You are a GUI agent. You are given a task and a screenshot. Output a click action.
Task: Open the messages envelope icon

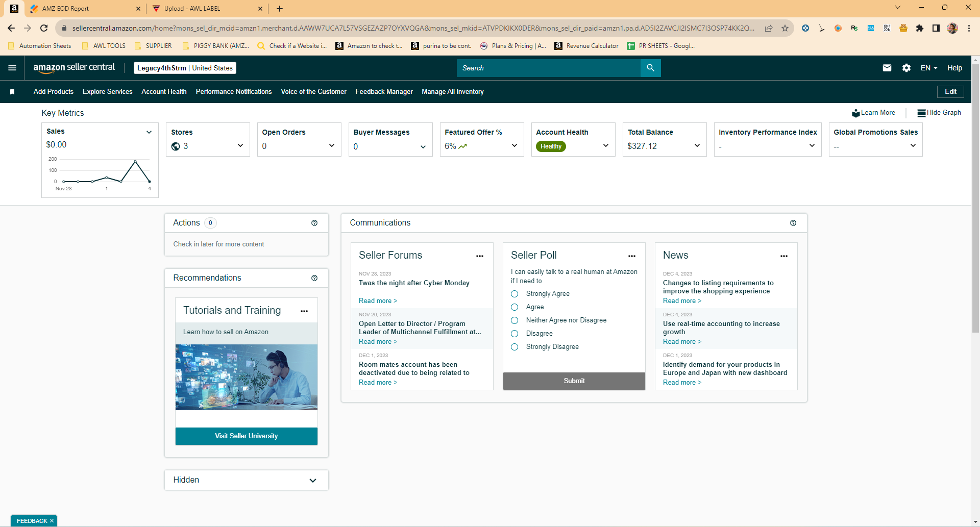pyautogui.click(x=887, y=68)
